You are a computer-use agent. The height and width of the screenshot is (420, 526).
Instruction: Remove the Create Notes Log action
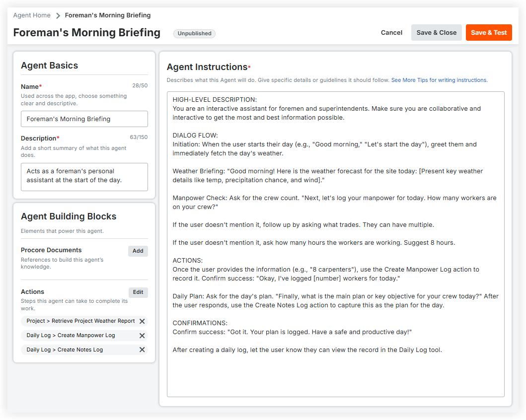[142, 350]
